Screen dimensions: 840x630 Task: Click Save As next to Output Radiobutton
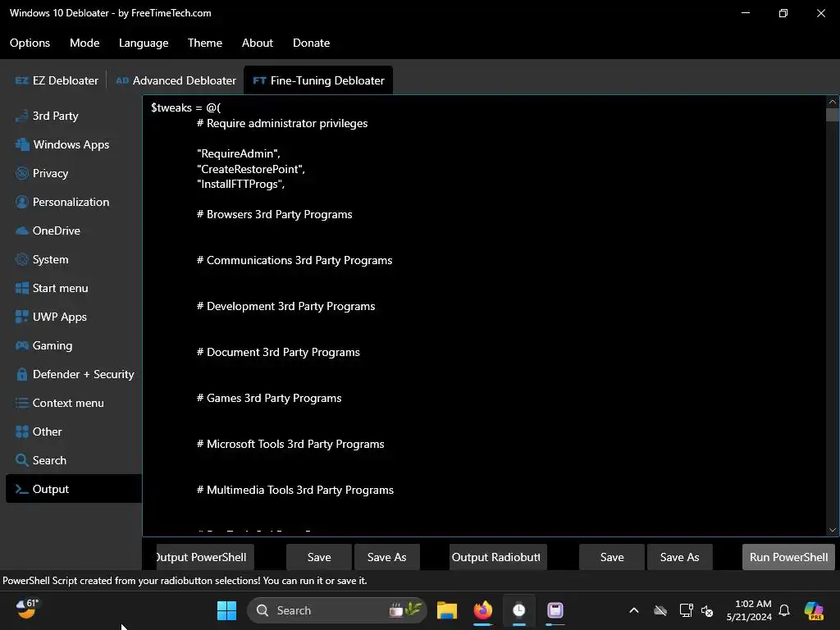coord(680,557)
